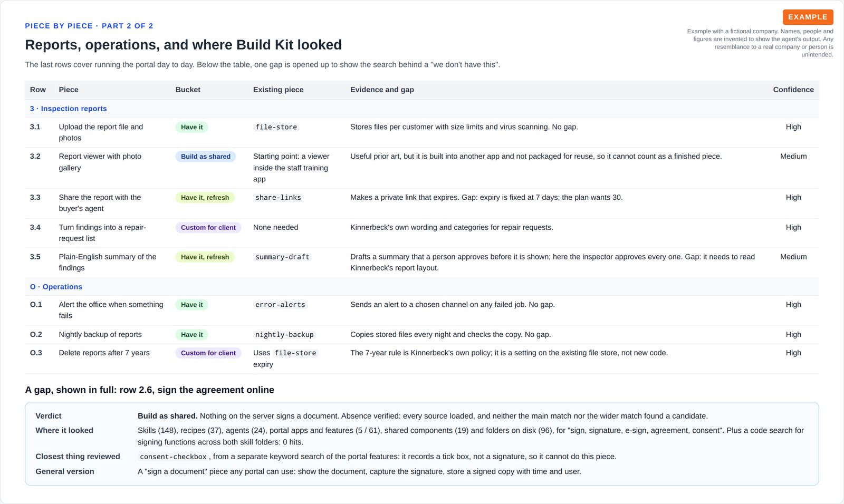Click the share-links code tag

click(278, 198)
